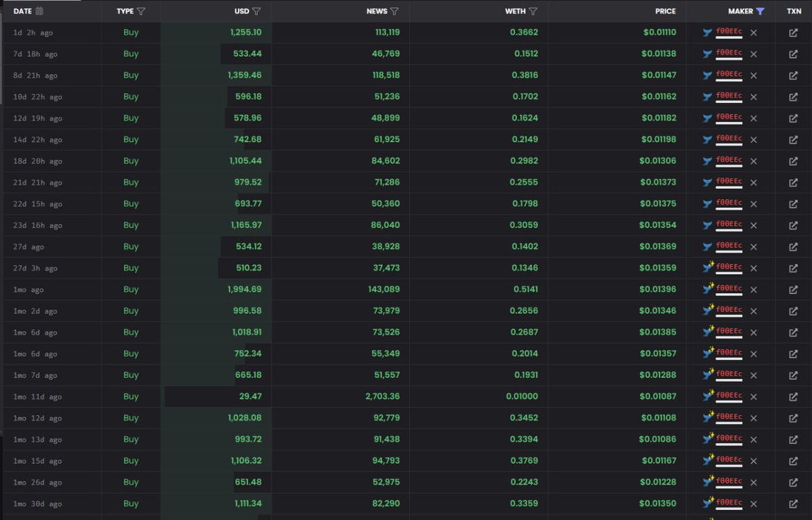Viewport: 812px width, 520px height.
Task: Open transaction link for 14d 22h ago row
Action: (x=793, y=139)
